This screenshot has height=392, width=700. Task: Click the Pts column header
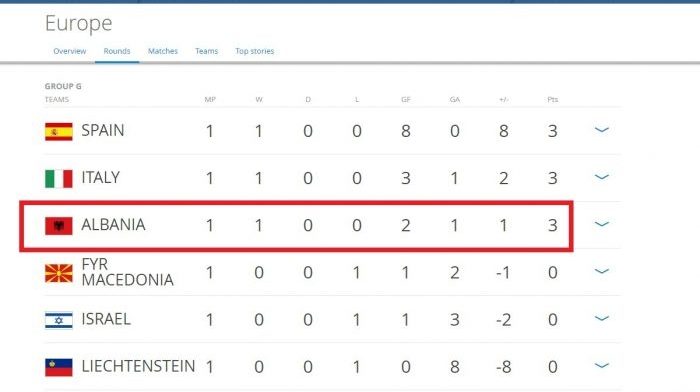[x=553, y=99]
